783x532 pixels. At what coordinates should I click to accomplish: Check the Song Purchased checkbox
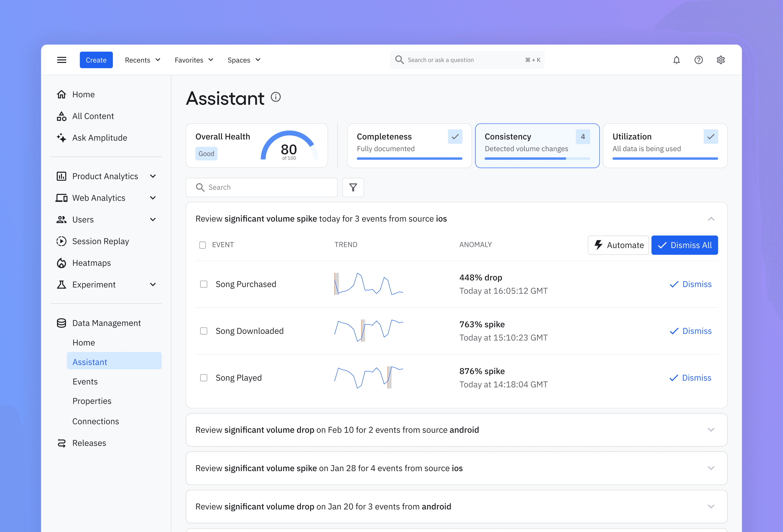click(204, 284)
